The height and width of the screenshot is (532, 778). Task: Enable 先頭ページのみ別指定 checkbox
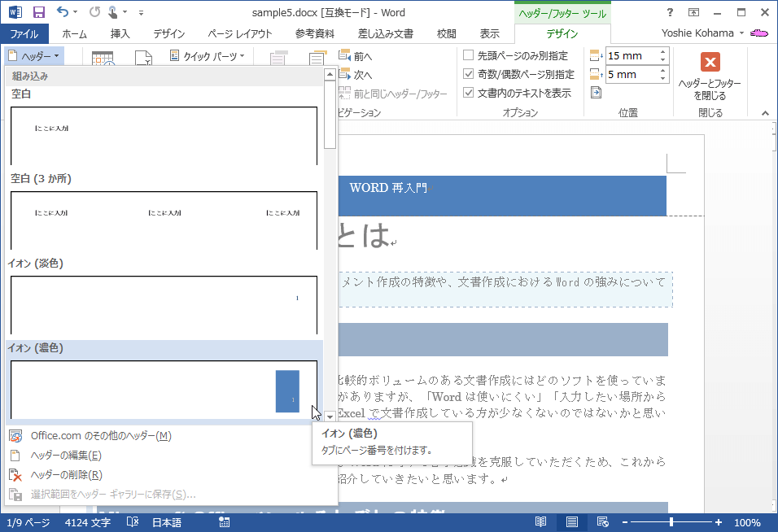(x=469, y=55)
